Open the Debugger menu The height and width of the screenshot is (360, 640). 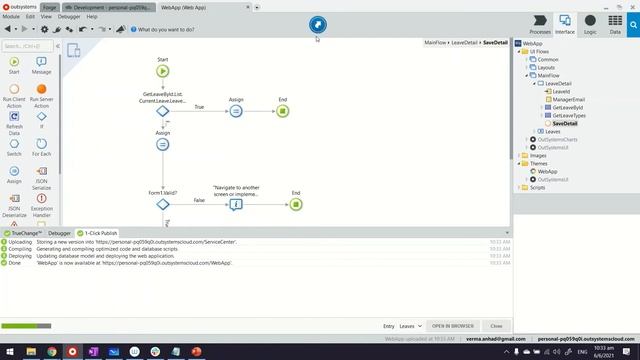coord(69,16)
